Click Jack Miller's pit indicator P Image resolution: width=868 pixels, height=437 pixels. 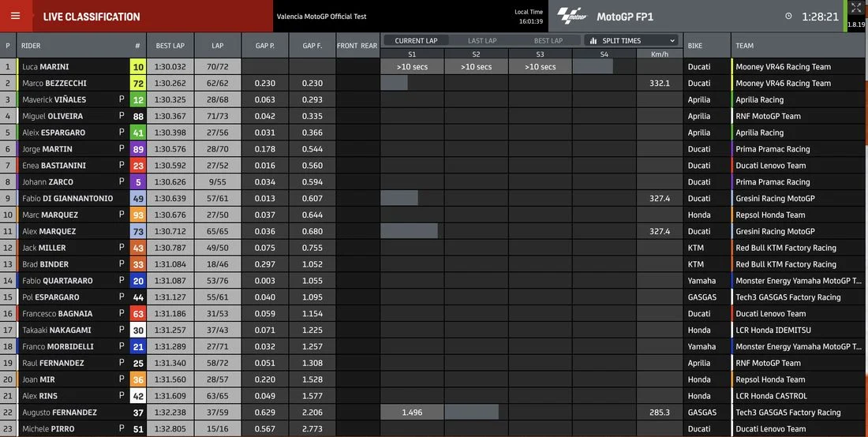(x=122, y=247)
